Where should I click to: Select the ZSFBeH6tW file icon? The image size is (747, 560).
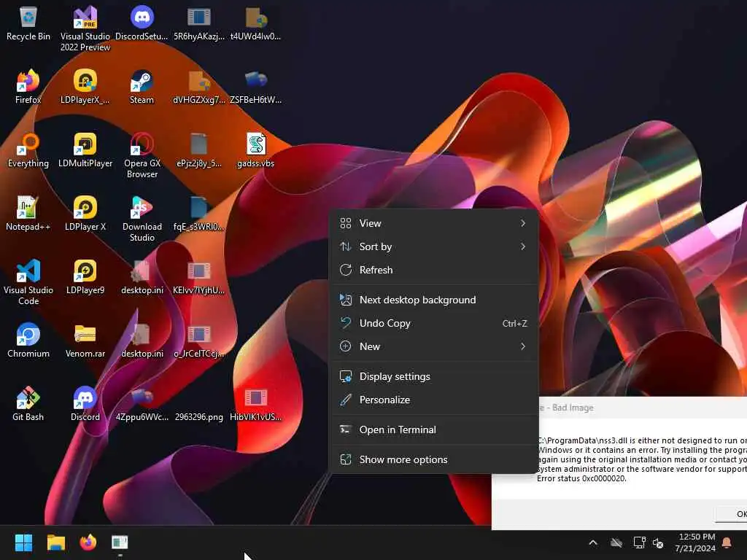point(256,87)
